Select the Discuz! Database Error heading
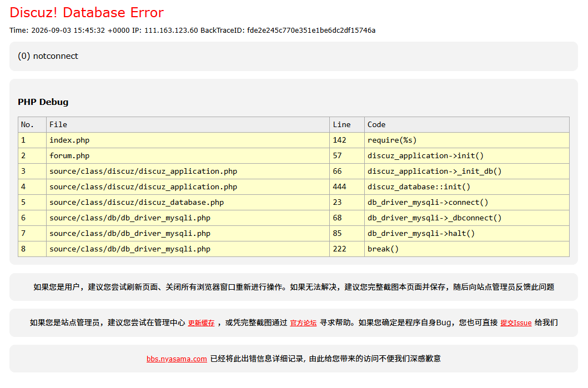Screen dimensions: 588x388 [x=87, y=12]
